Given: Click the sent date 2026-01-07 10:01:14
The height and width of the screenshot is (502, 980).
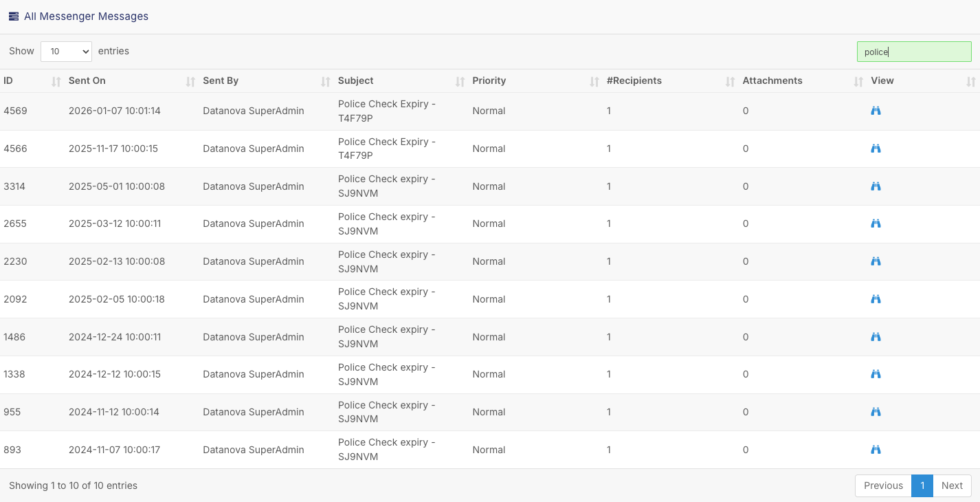Looking at the screenshot, I should tap(115, 111).
